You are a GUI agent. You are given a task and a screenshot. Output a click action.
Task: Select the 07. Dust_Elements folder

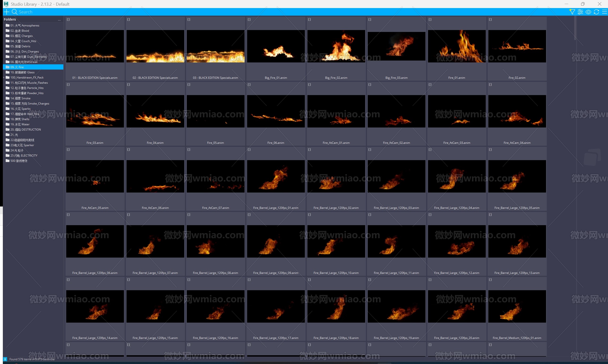tap(33, 57)
